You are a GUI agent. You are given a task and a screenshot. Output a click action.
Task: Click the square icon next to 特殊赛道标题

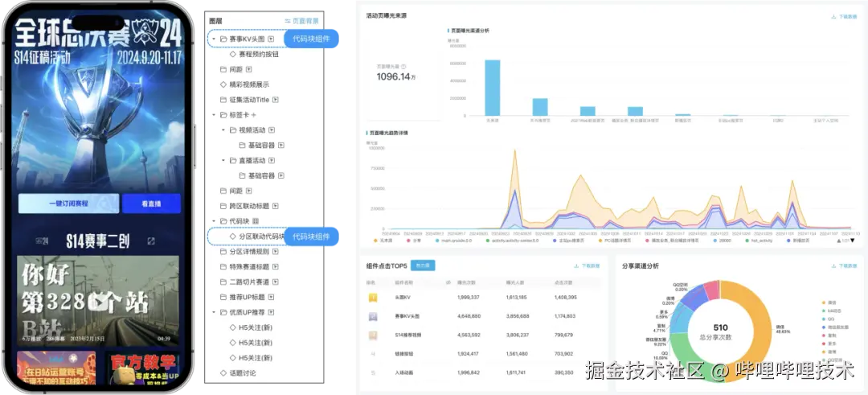(x=275, y=266)
